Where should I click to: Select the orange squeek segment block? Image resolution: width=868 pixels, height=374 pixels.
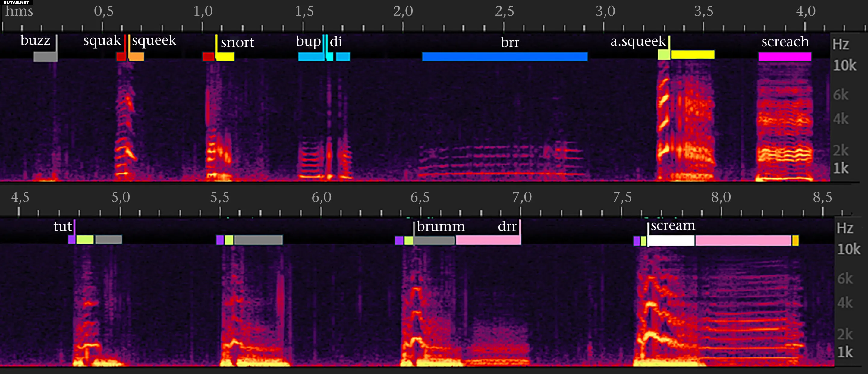pos(137,57)
